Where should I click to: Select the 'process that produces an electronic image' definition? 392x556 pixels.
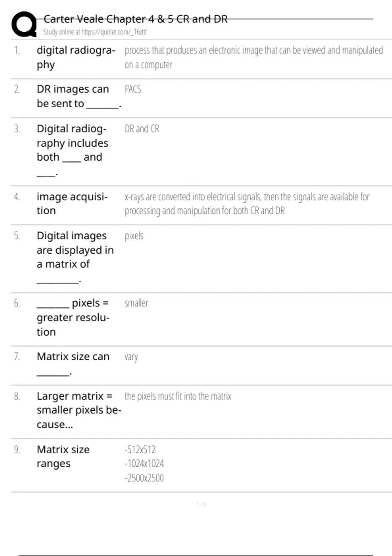(x=253, y=57)
